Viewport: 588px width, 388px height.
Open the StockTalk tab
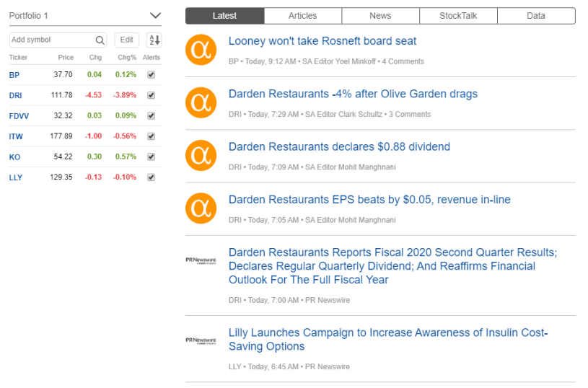458,16
